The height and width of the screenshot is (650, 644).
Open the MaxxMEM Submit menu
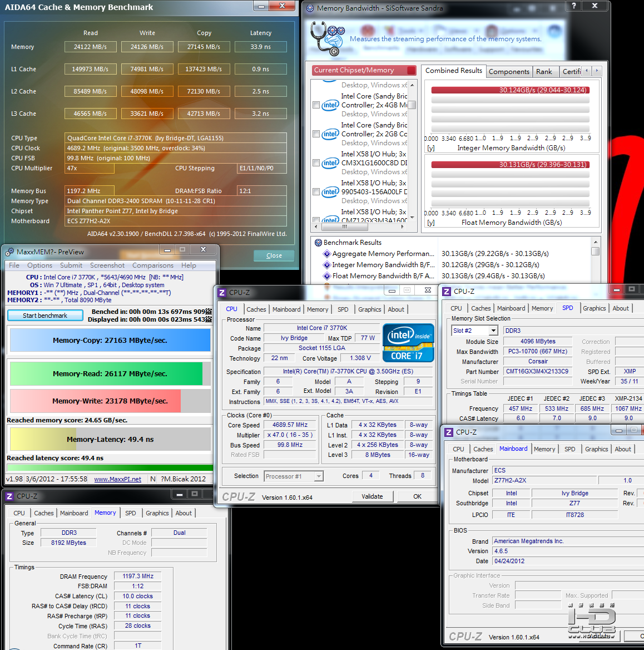click(71, 265)
